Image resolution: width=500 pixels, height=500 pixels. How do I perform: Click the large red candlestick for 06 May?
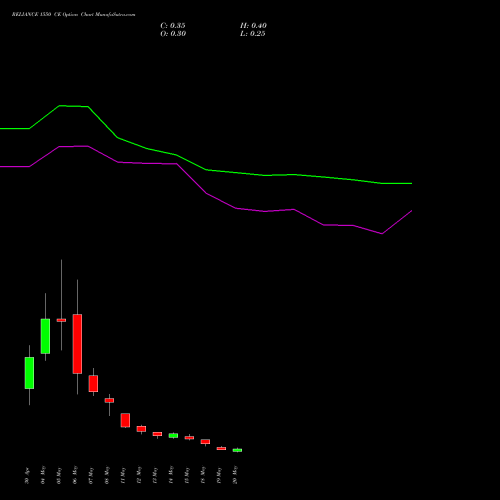[x=77, y=344]
